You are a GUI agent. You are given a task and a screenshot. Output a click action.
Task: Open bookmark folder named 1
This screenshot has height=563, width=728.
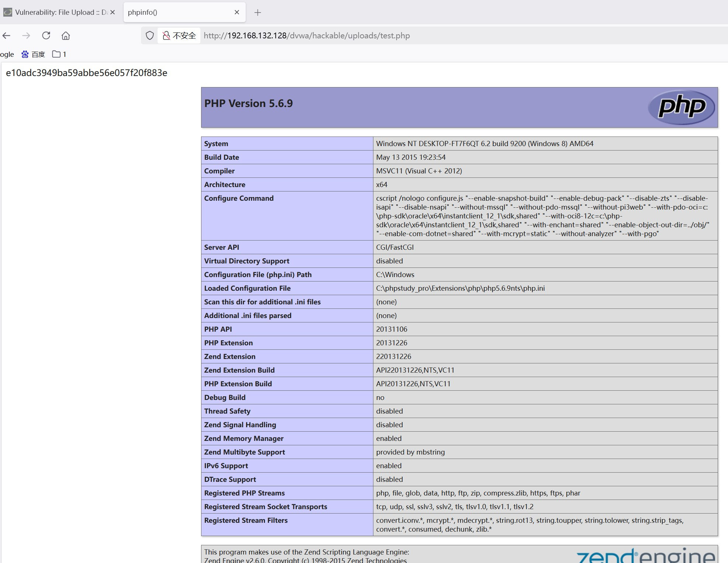[59, 54]
